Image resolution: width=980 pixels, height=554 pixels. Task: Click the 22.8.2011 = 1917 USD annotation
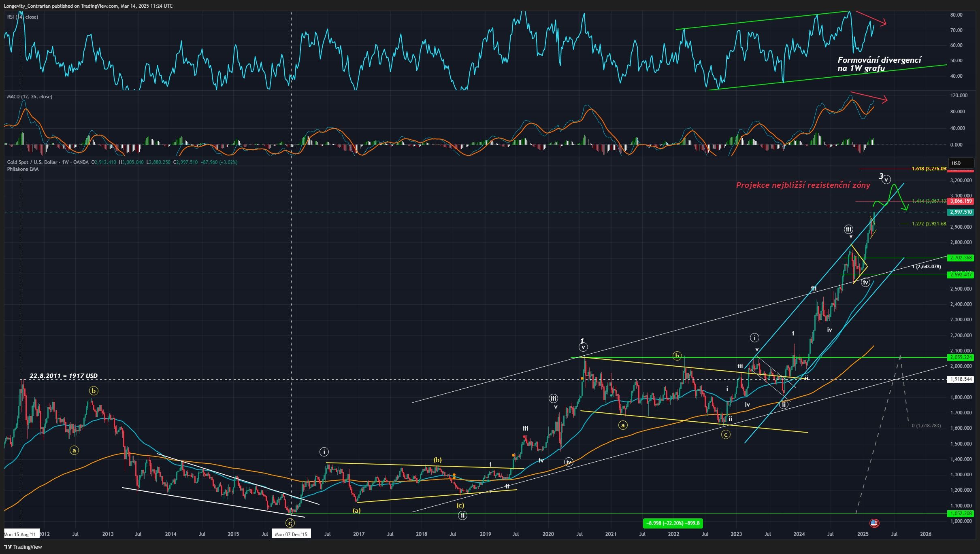pos(64,376)
